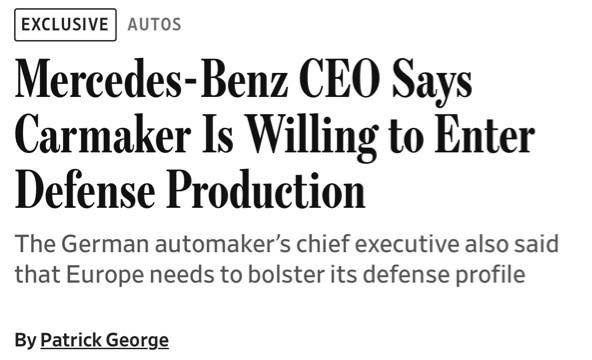
Task: Select "also said" in the subheadline
Action: coord(512,244)
